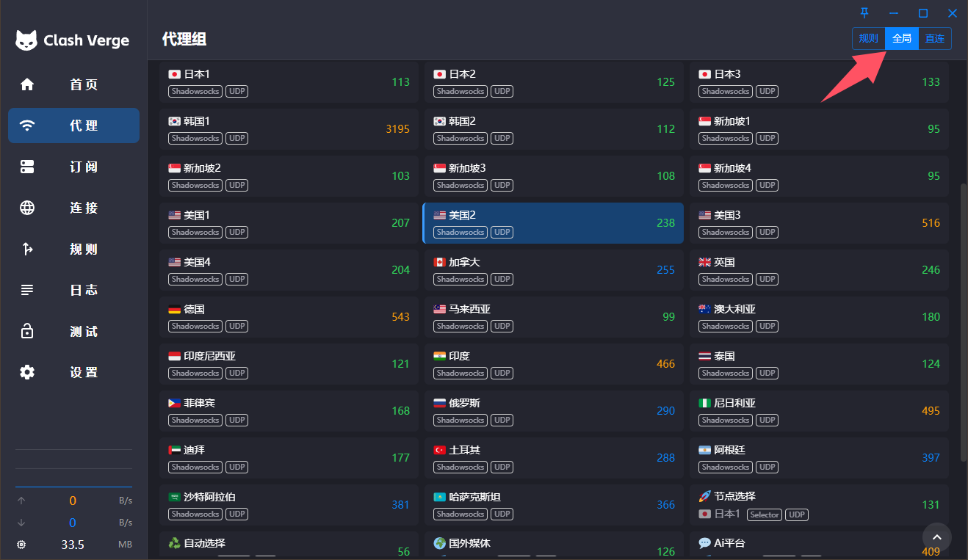This screenshot has height=560, width=968.
Task: Switch proxy mode to 直连
Action: tap(935, 38)
